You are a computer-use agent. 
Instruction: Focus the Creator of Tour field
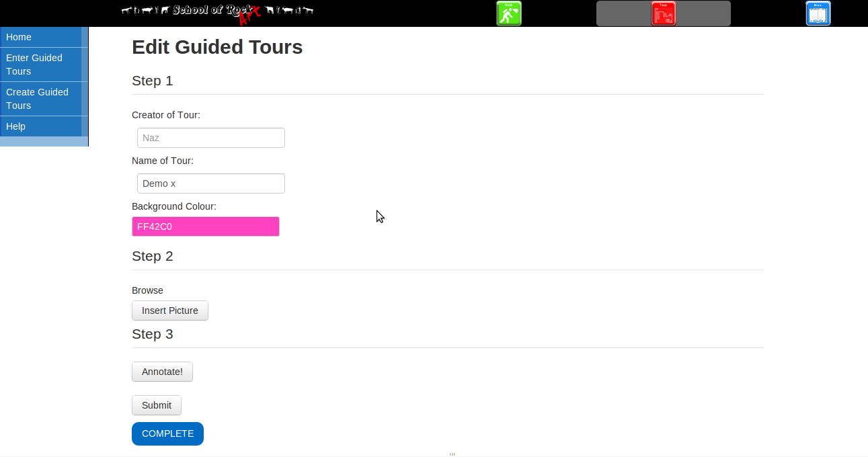pyautogui.click(x=211, y=138)
